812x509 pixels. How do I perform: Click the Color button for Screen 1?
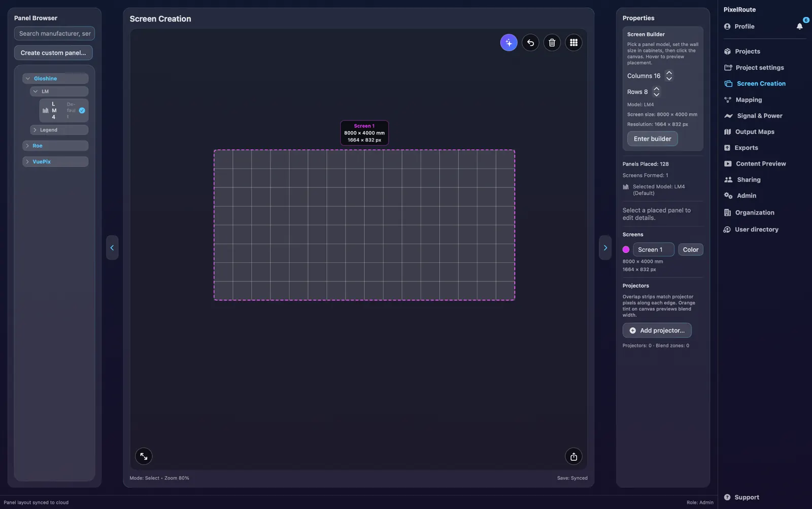pyautogui.click(x=690, y=250)
